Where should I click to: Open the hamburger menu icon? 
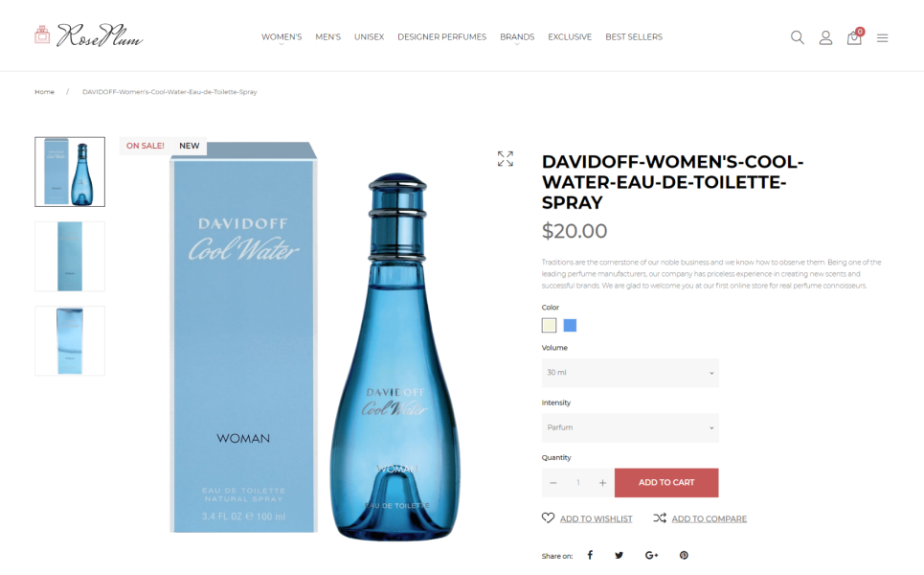882,38
